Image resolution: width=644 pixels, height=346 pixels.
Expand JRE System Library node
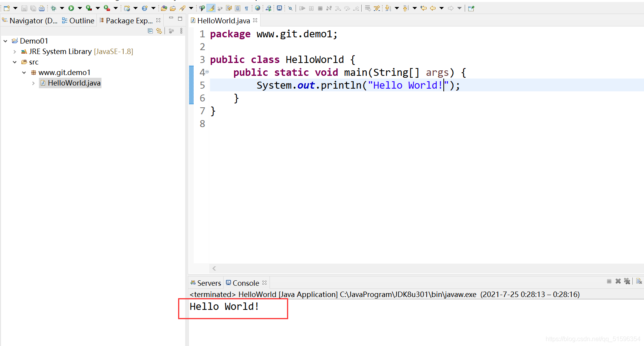15,51
